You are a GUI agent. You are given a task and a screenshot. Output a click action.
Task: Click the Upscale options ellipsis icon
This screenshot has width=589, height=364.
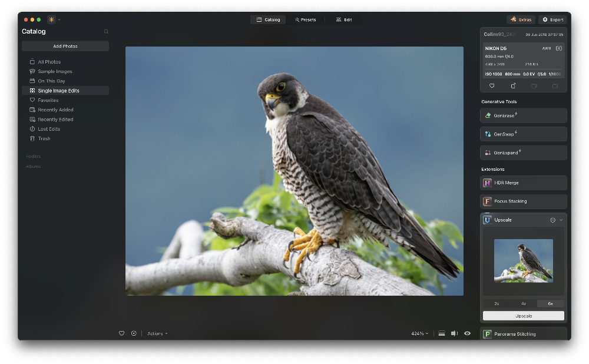(552, 220)
